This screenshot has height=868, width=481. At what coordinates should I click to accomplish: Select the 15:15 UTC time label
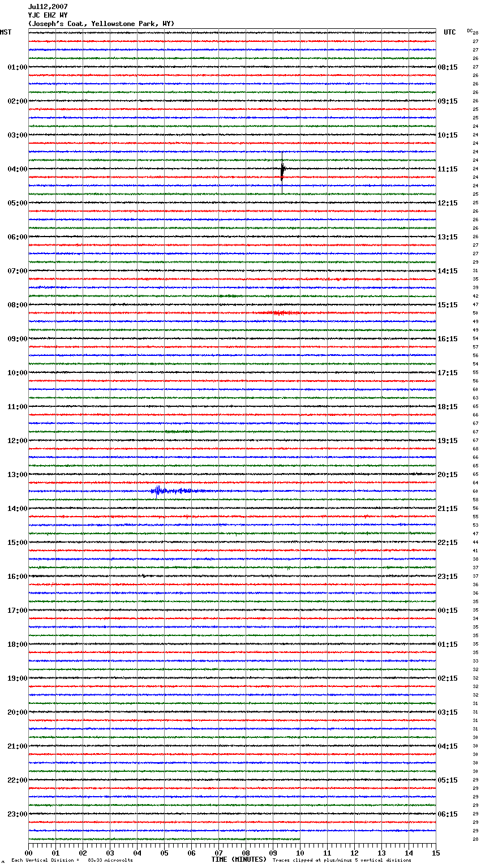448,305
